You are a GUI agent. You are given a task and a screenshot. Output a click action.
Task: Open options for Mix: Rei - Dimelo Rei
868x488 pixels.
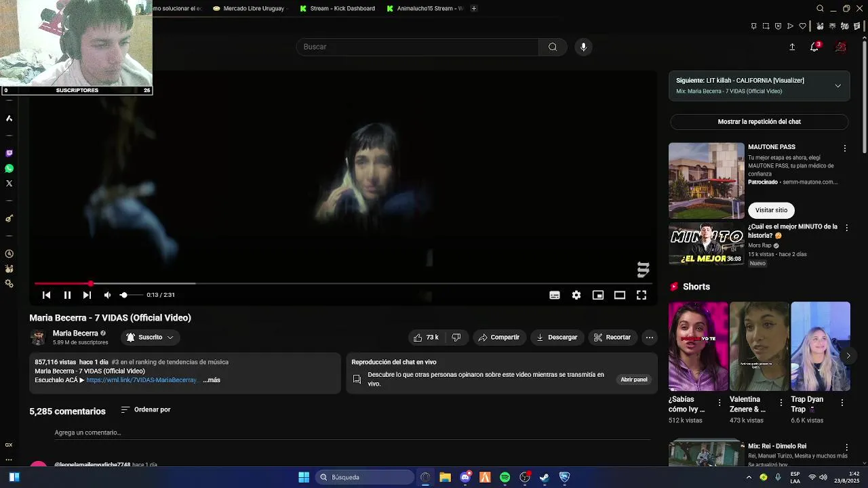point(846,447)
